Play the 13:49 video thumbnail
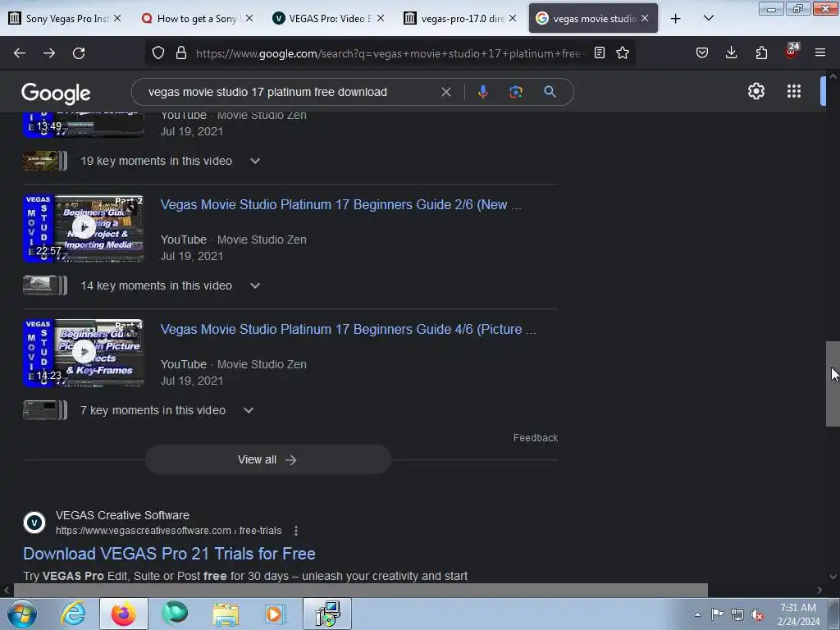This screenshot has height=630, width=840. (x=84, y=125)
